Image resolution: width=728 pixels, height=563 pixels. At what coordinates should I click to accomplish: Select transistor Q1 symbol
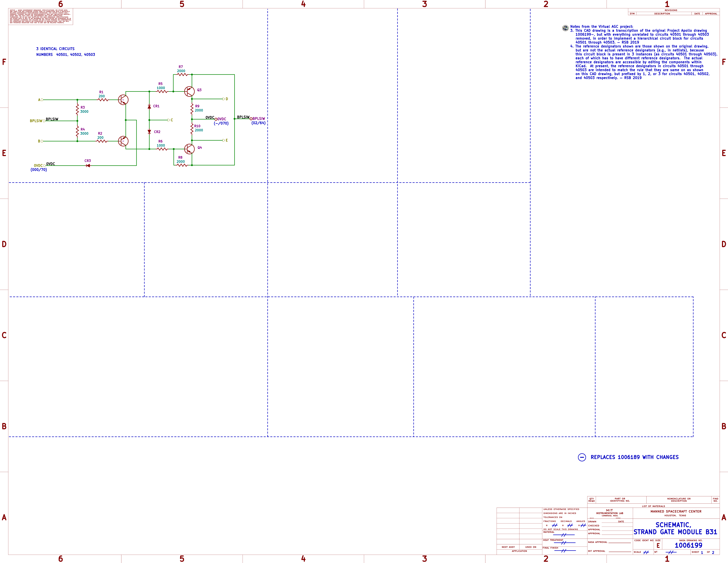click(x=123, y=100)
